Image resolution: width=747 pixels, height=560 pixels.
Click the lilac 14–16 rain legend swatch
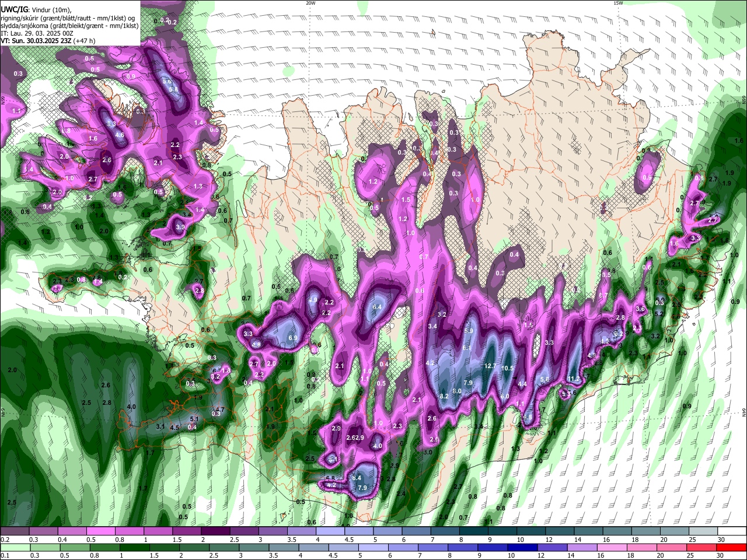click(x=582, y=547)
